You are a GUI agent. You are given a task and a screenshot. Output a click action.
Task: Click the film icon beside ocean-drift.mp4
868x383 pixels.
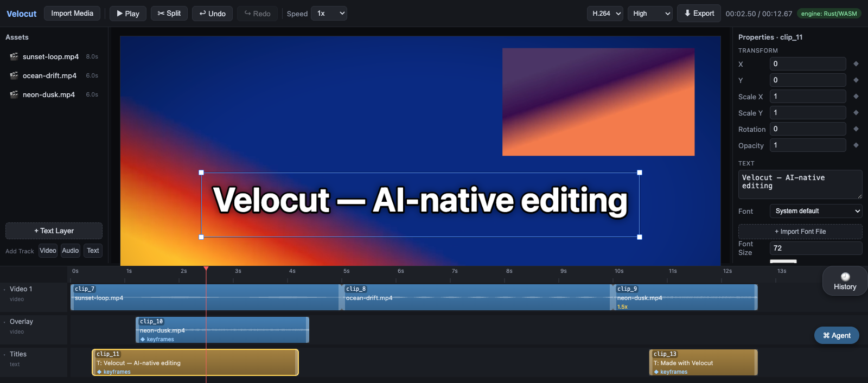[x=14, y=75]
